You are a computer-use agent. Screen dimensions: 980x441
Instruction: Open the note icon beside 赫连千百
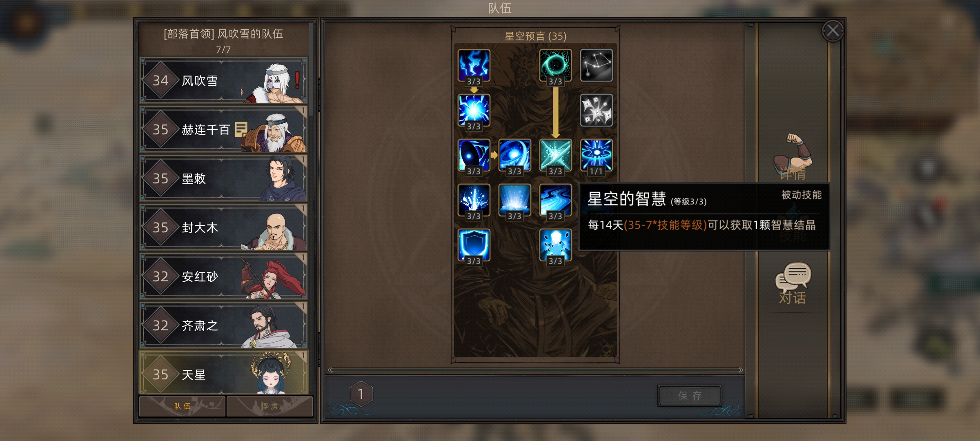[241, 129]
